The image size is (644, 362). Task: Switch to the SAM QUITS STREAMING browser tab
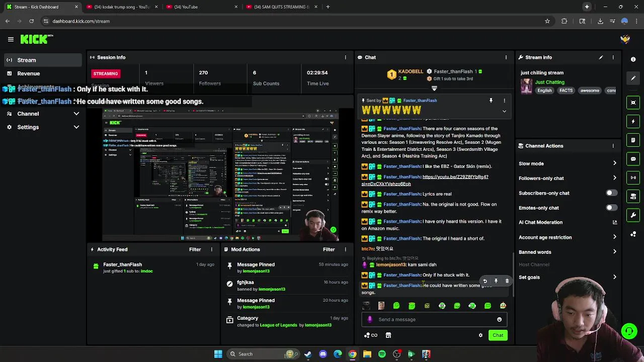click(x=281, y=7)
